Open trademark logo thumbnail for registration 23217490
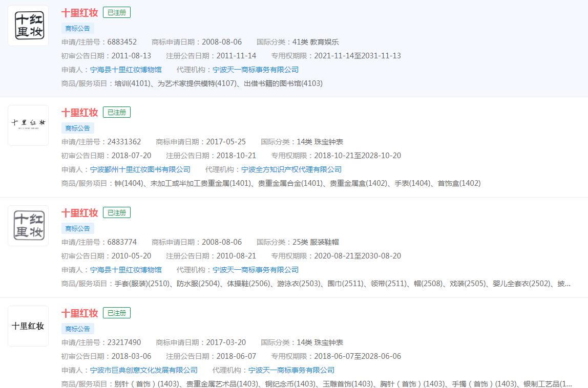Viewport: 588px width, 388px height. [28, 326]
